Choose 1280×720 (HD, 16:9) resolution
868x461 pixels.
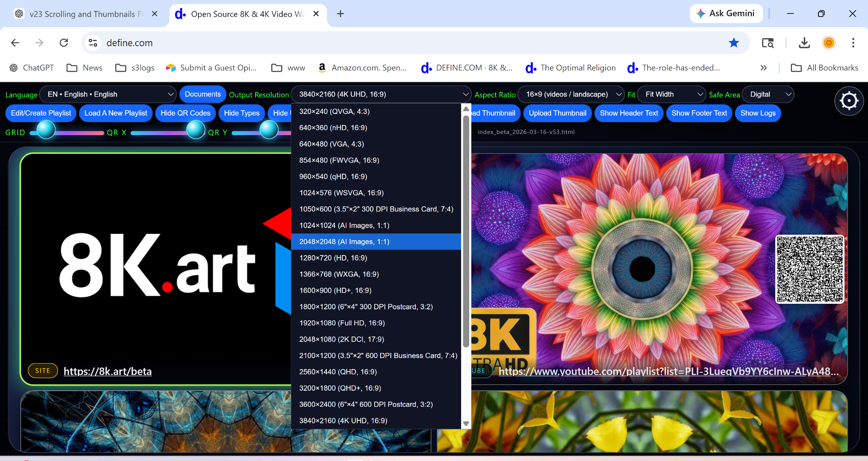(x=376, y=258)
